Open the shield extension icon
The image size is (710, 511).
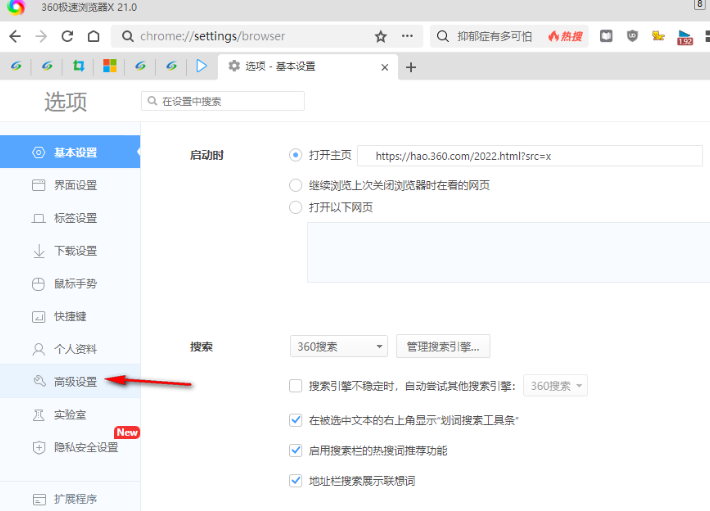pos(632,36)
